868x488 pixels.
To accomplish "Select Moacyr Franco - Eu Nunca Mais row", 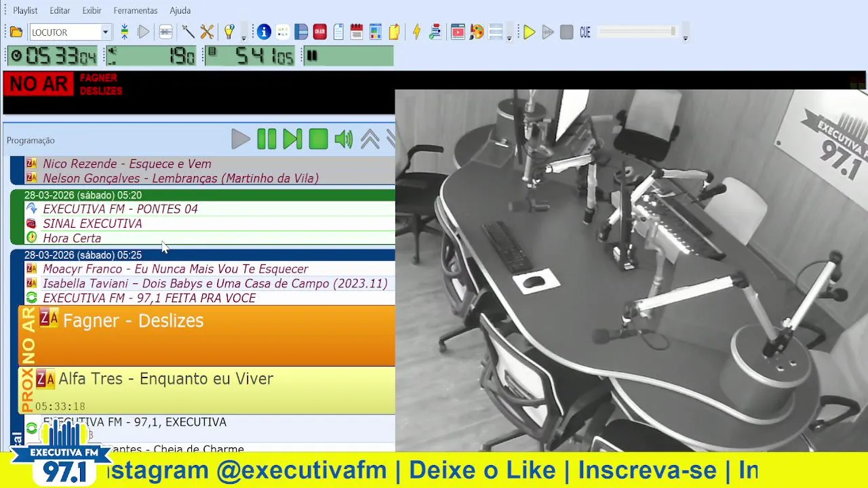I will pos(209,269).
